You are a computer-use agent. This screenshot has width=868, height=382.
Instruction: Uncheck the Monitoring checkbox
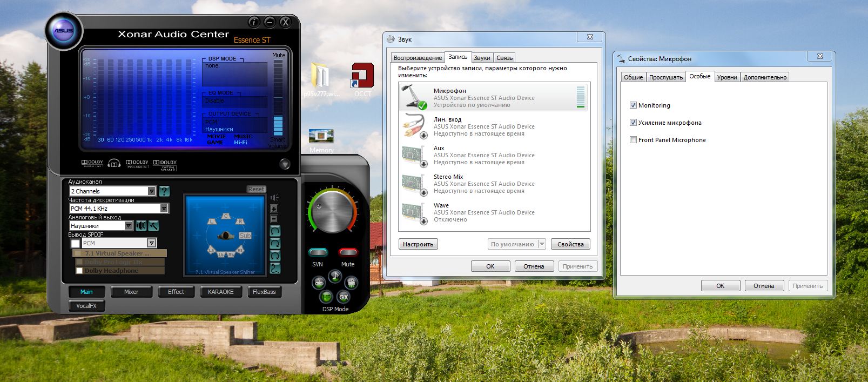point(634,105)
